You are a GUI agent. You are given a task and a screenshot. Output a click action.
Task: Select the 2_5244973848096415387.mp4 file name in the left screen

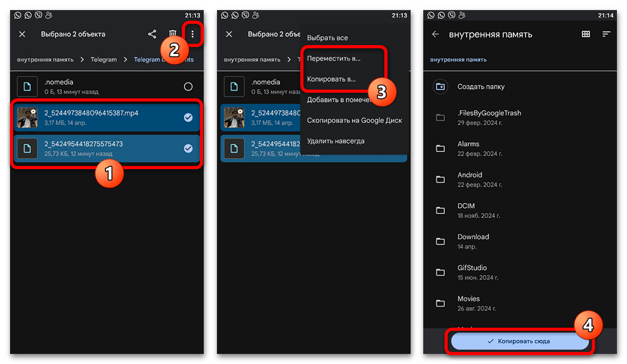(91, 113)
